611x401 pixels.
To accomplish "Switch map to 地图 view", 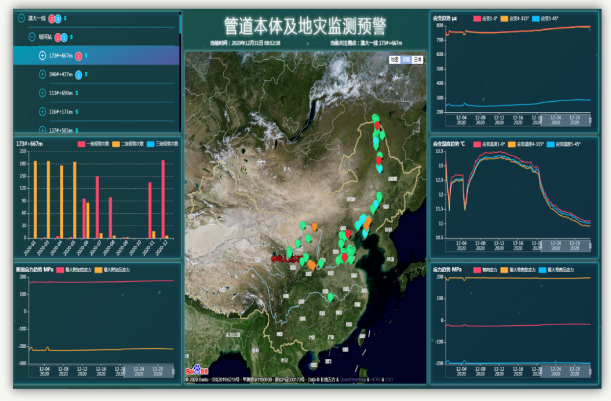I will click(x=395, y=60).
